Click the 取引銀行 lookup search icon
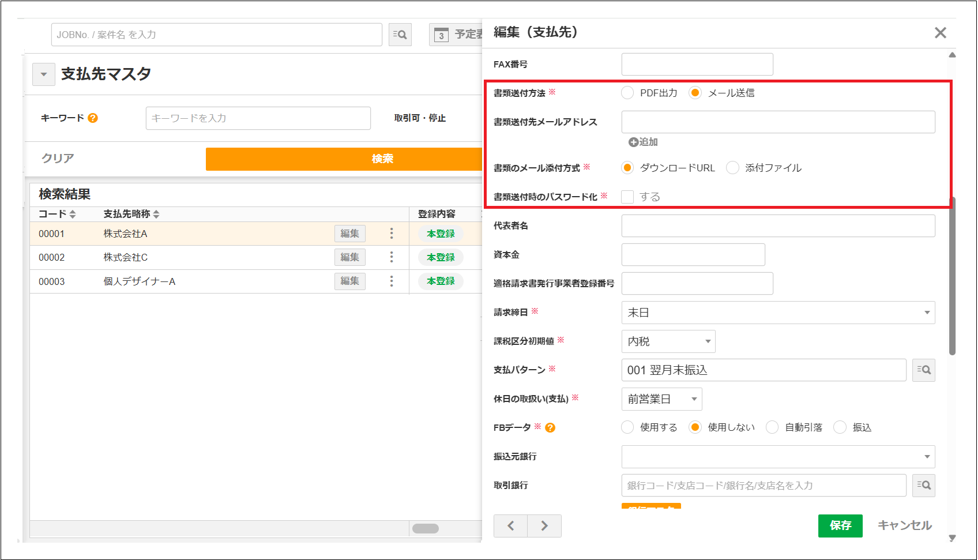Screen dimensions: 978x560 coord(923,486)
